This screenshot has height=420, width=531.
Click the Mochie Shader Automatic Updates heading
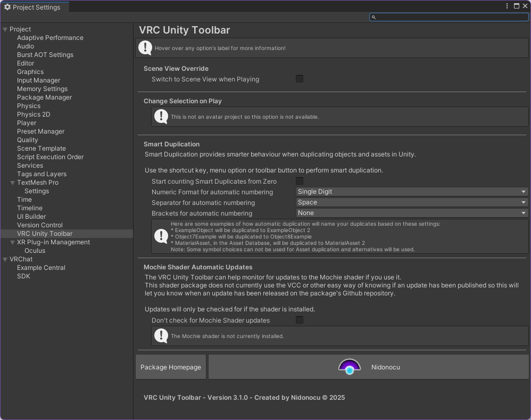coord(198,267)
